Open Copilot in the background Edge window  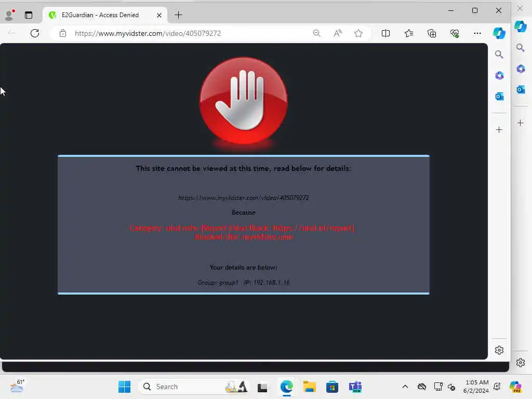click(521, 26)
